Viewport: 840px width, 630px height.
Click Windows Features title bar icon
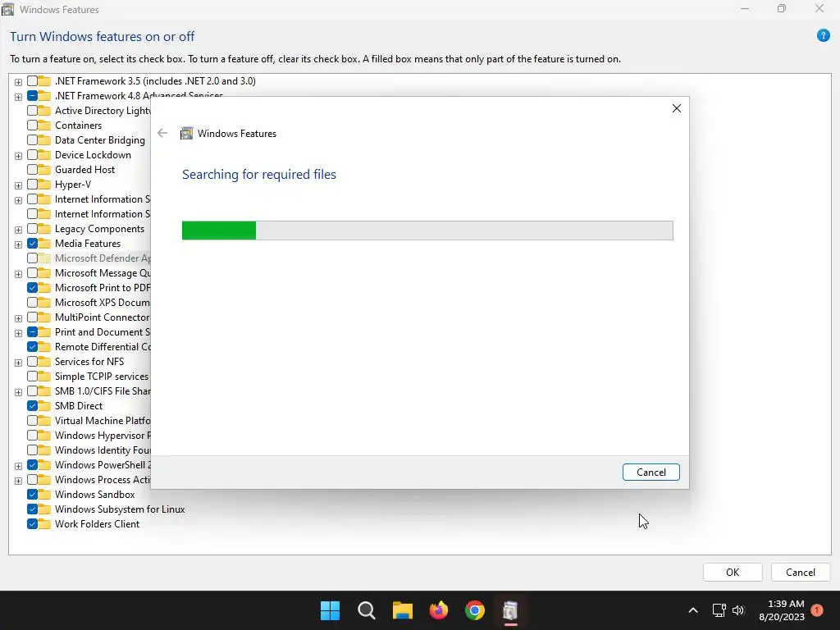[7, 9]
